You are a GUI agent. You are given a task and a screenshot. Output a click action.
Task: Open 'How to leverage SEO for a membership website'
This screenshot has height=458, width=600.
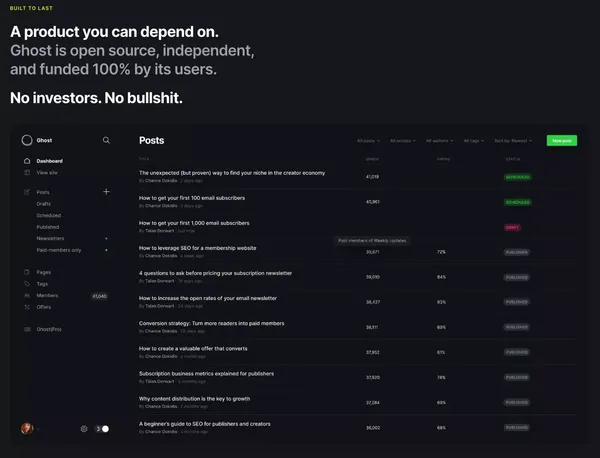197,248
